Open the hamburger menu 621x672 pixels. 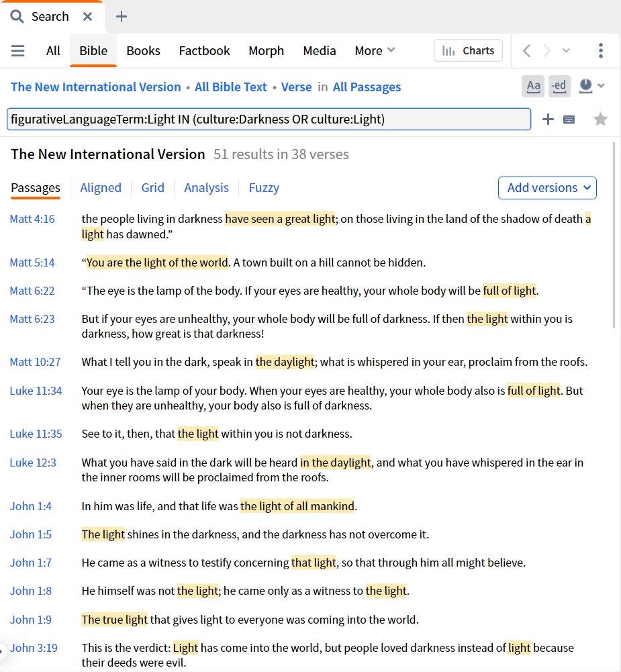[17, 50]
